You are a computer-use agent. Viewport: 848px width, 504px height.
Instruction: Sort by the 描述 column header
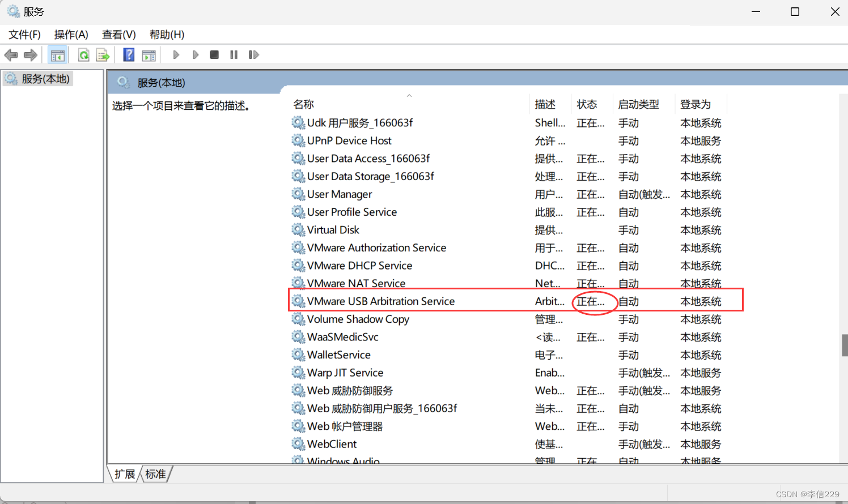[x=550, y=104]
